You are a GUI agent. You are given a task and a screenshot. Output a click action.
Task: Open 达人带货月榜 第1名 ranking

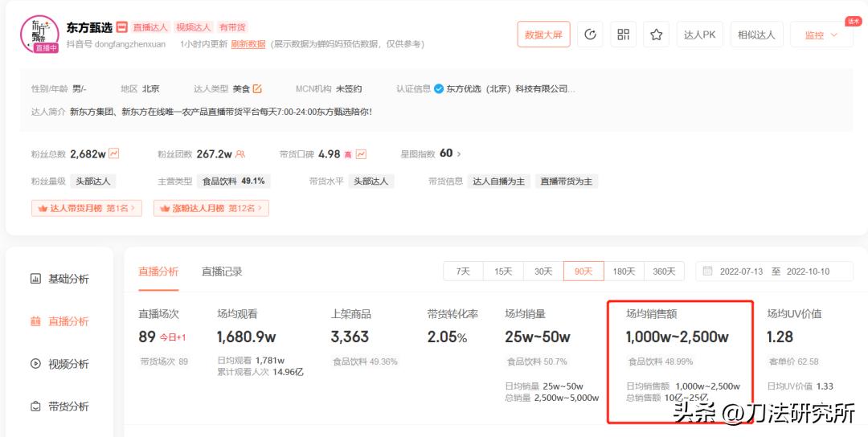pos(87,208)
